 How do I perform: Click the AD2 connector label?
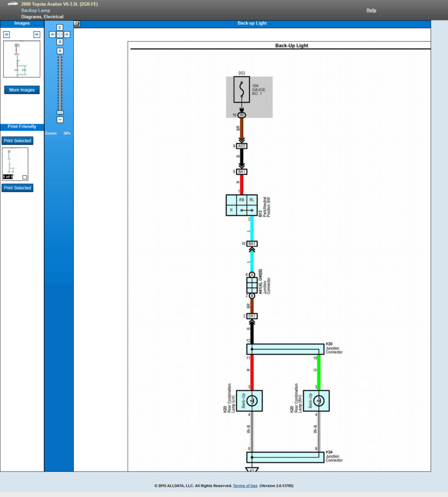tap(242, 146)
